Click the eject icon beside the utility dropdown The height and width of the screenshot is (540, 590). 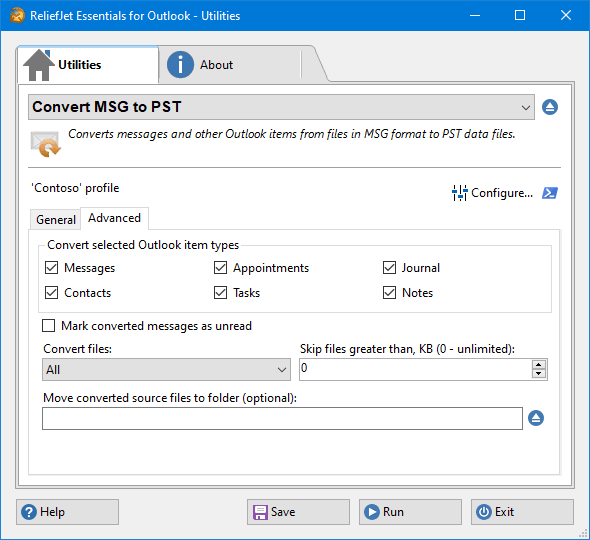point(550,107)
